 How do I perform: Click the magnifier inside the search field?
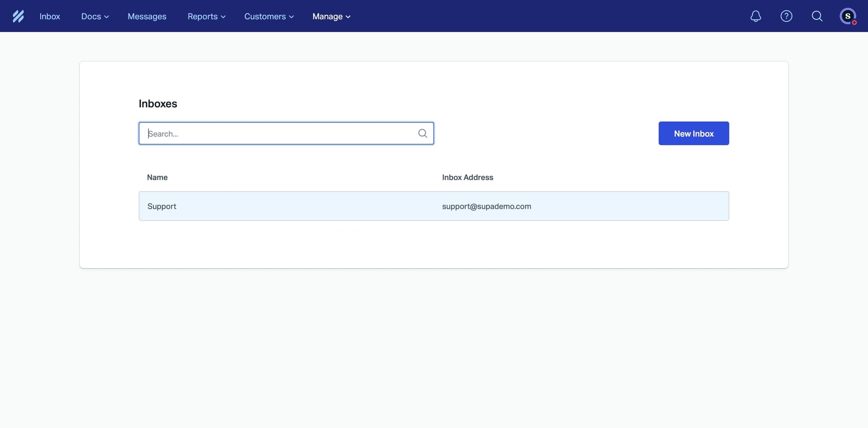422,133
